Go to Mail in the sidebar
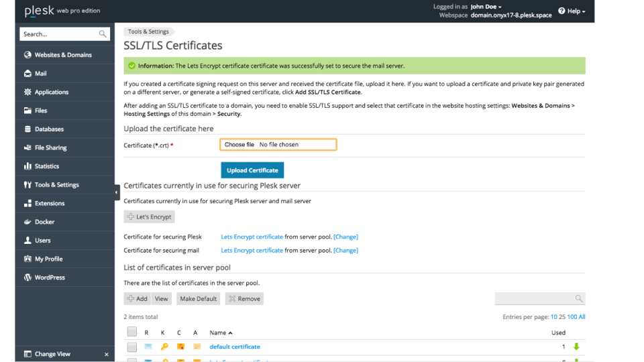Viewport: 644px width, 362px height. (40, 74)
